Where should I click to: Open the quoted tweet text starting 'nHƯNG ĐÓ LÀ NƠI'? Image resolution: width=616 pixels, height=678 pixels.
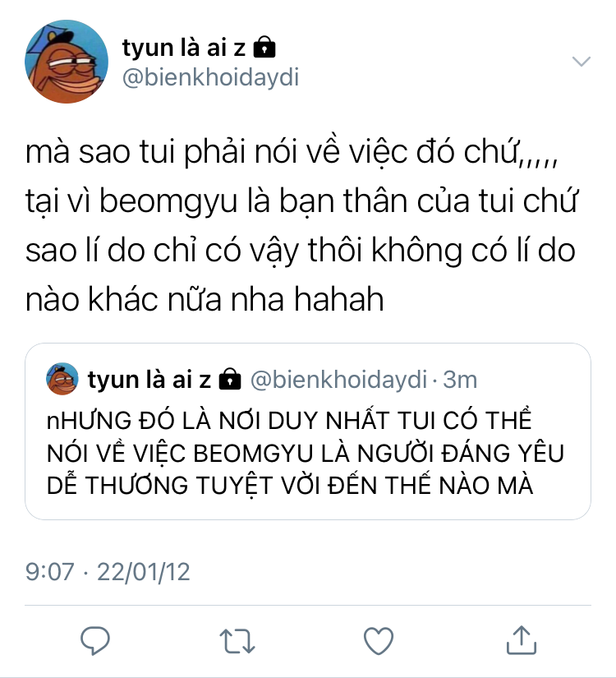click(x=306, y=453)
